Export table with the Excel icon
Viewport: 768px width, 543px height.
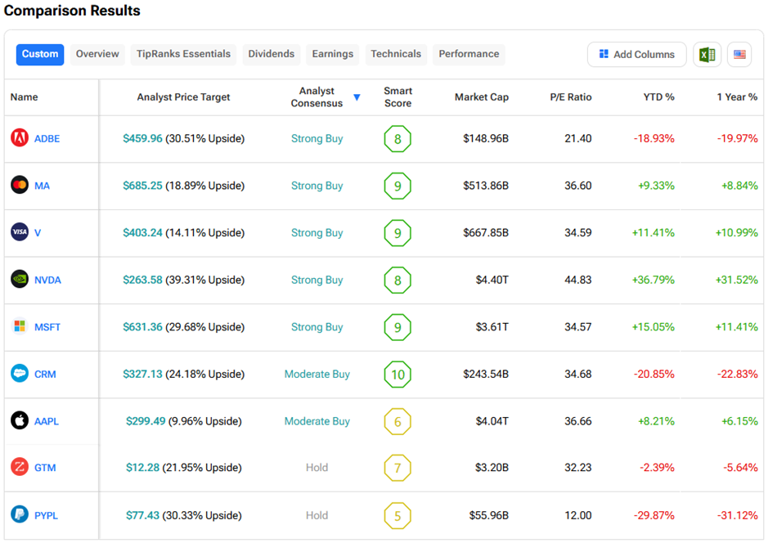(x=707, y=54)
